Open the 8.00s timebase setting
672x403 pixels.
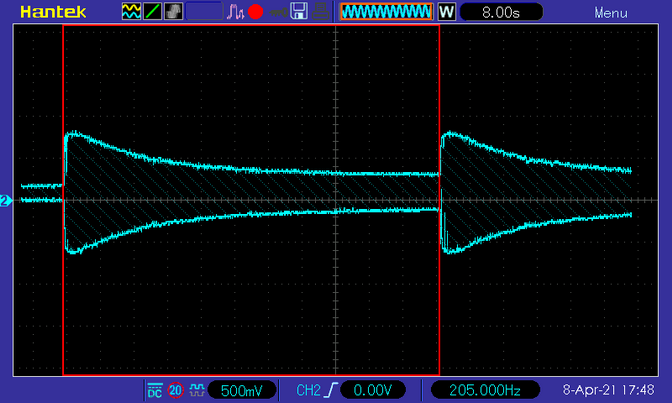click(x=501, y=12)
